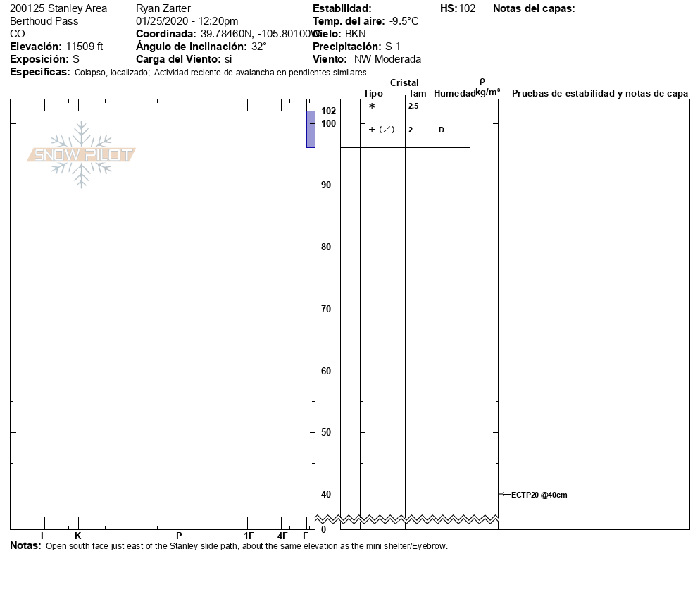Select the Tam column header
Viewport: 700px width, 592px height.
(x=417, y=94)
